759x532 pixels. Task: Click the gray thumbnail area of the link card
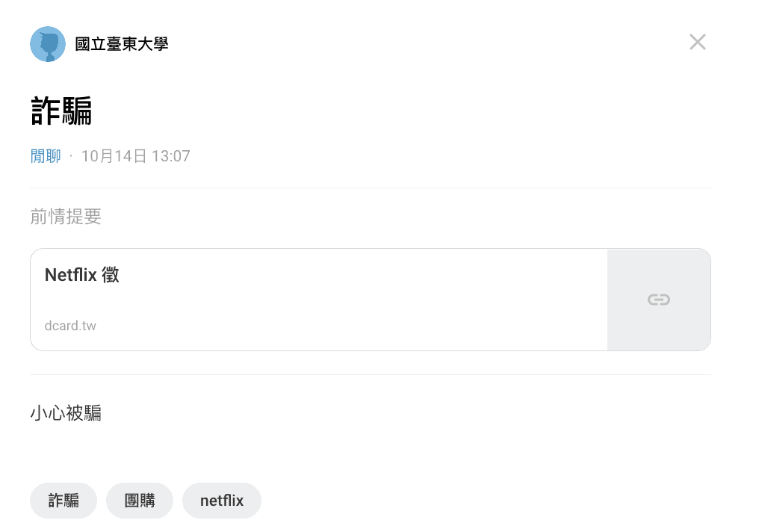click(x=659, y=300)
